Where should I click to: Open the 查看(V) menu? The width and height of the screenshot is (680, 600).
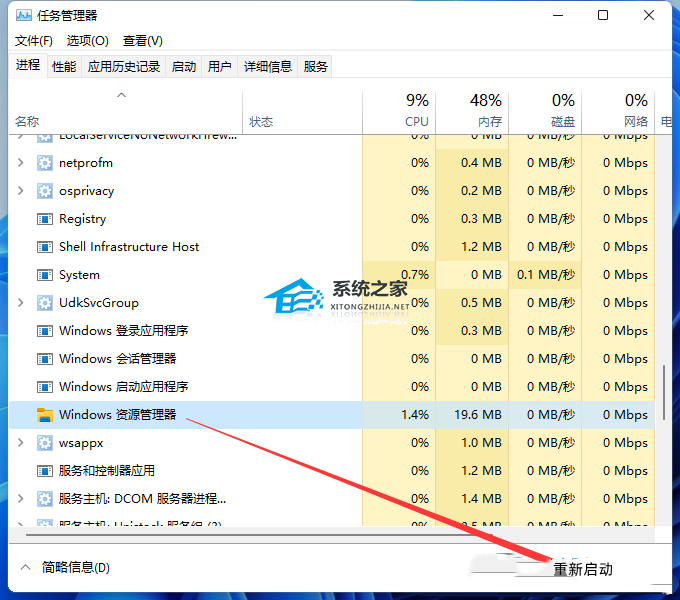(143, 41)
